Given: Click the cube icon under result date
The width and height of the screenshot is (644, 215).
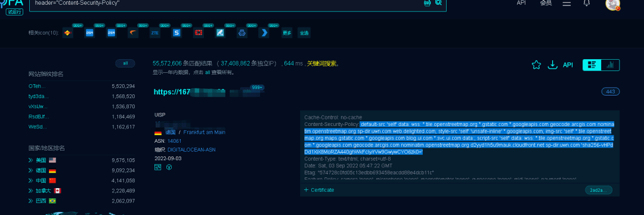Looking at the screenshot, I should (x=169, y=167).
